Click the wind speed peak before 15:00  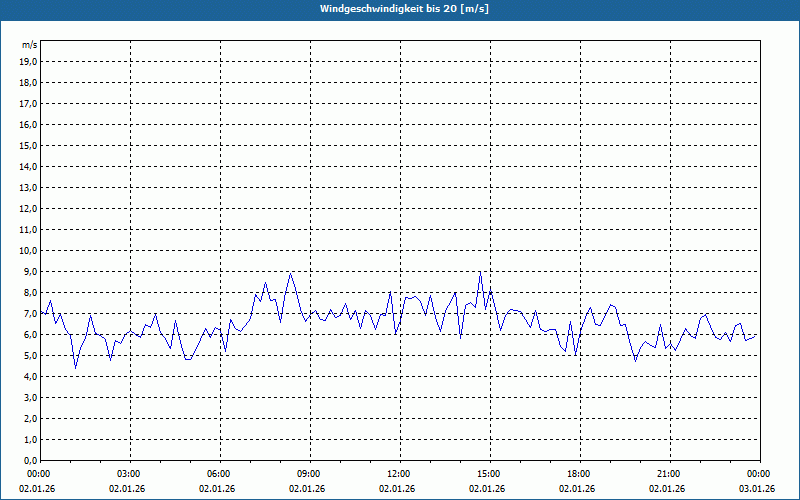coord(480,272)
